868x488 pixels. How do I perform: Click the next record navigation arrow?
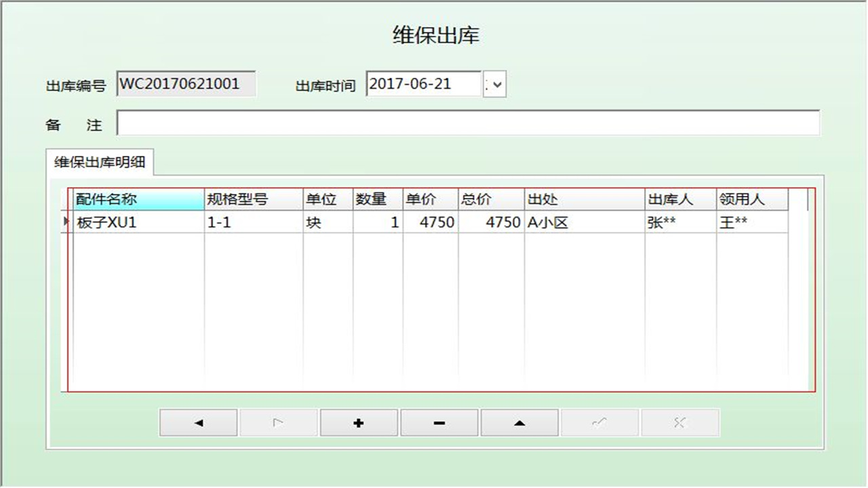pyautogui.click(x=278, y=422)
